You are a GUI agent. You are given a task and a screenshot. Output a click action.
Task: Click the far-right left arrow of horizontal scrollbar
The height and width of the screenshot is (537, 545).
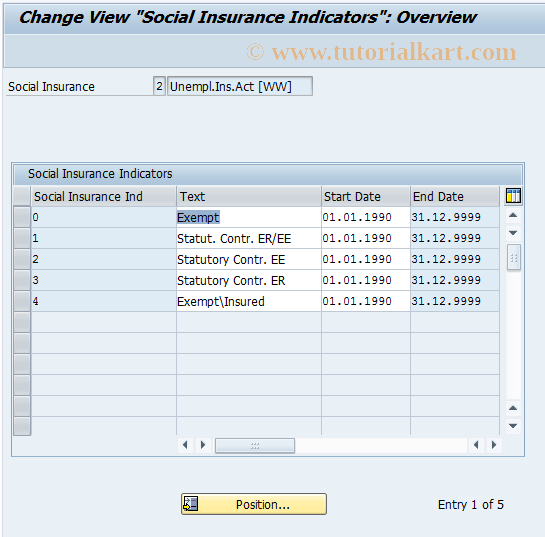[476, 445]
